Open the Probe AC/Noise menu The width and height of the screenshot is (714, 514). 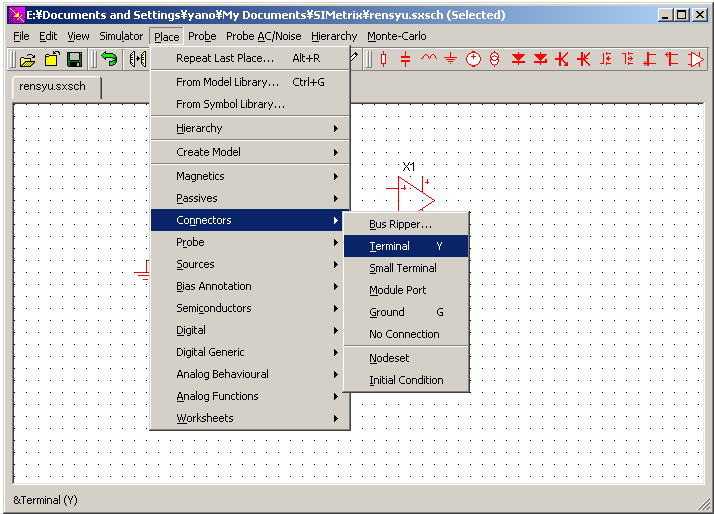[x=264, y=36]
